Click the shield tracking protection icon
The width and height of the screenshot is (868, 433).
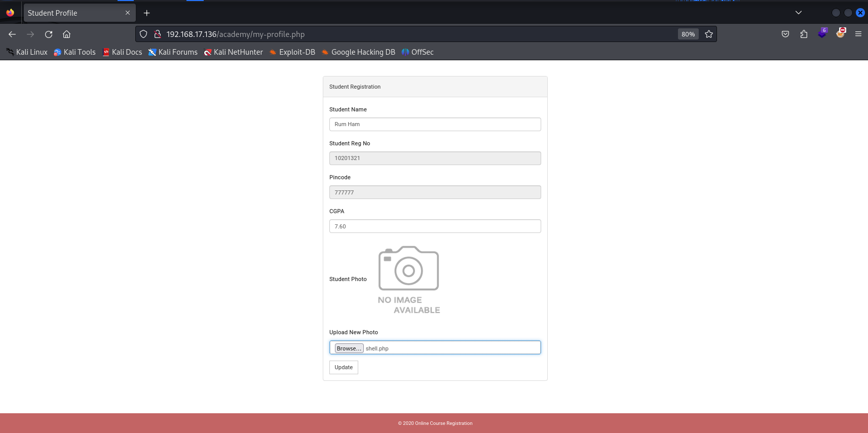143,34
